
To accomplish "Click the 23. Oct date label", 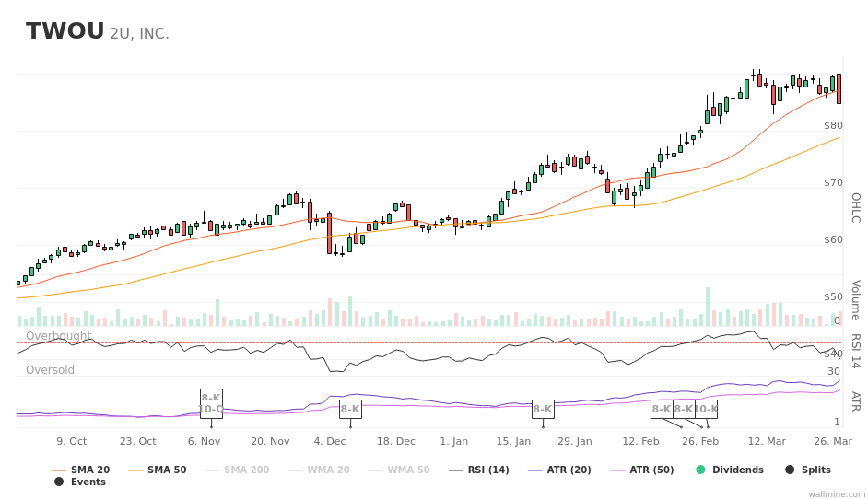I will 138,442.
